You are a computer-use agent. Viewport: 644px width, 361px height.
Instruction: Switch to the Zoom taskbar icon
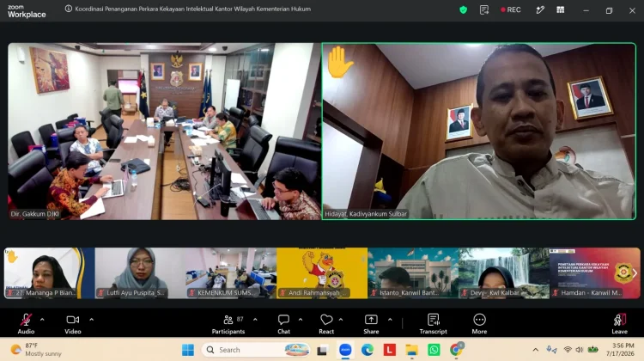coord(345,350)
